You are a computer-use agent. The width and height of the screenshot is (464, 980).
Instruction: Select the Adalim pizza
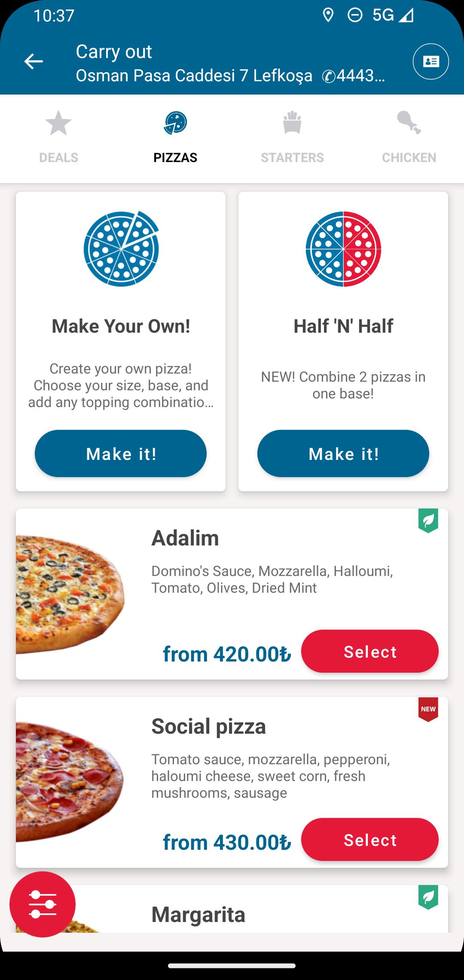click(369, 651)
